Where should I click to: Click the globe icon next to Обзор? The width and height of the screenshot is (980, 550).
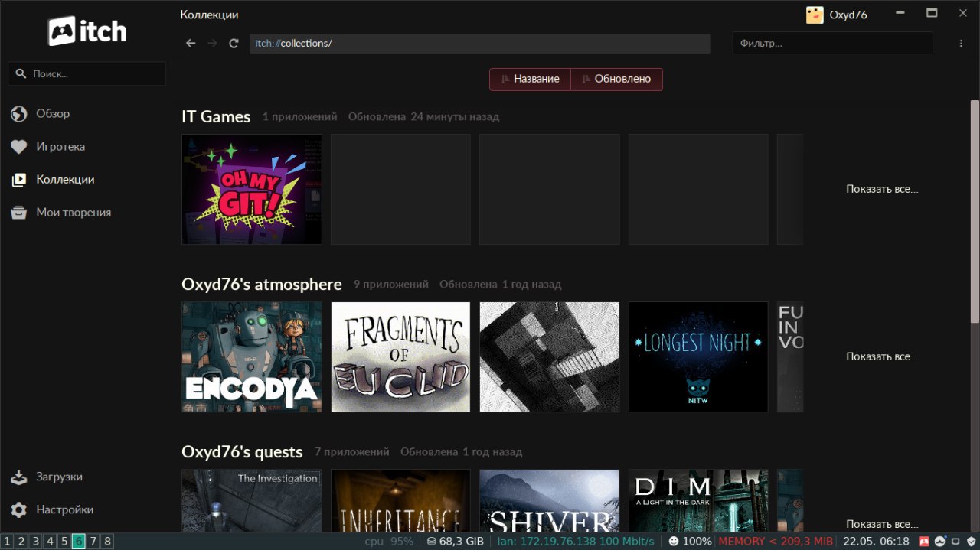19,114
